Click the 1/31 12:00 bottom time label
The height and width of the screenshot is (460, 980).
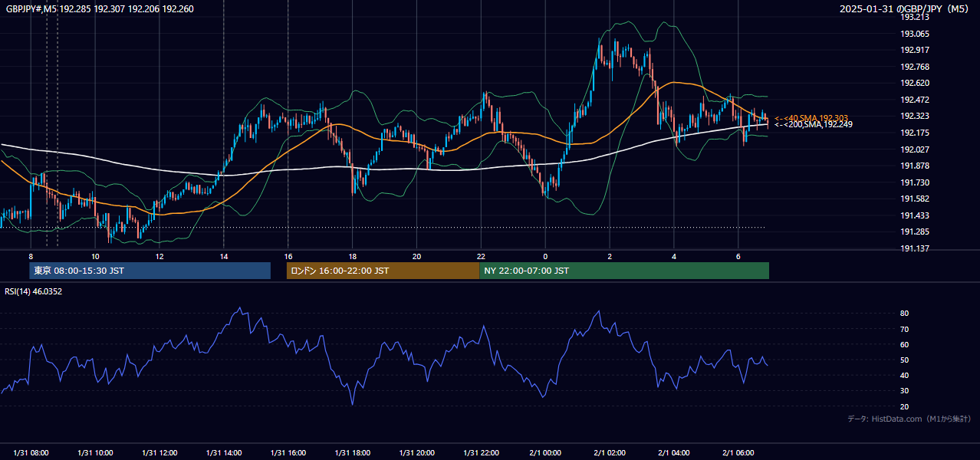(159, 453)
